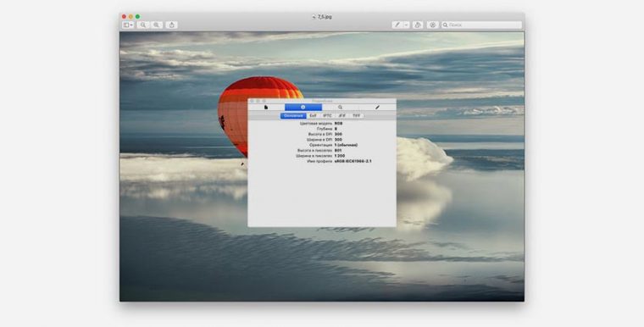The height and width of the screenshot is (327, 644).
Task: Expand the highlight pen dropdown arrow
Action: (406, 25)
